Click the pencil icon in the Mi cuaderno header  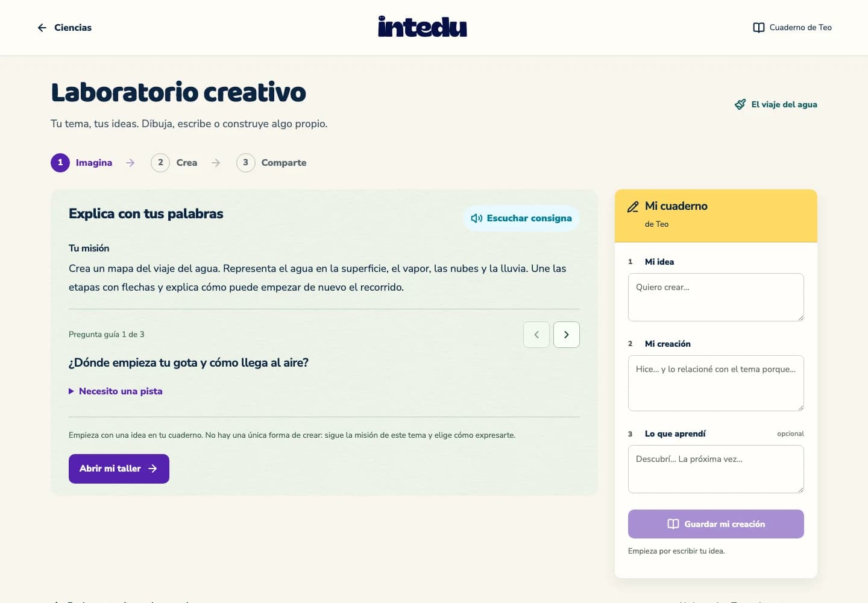[633, 207]
